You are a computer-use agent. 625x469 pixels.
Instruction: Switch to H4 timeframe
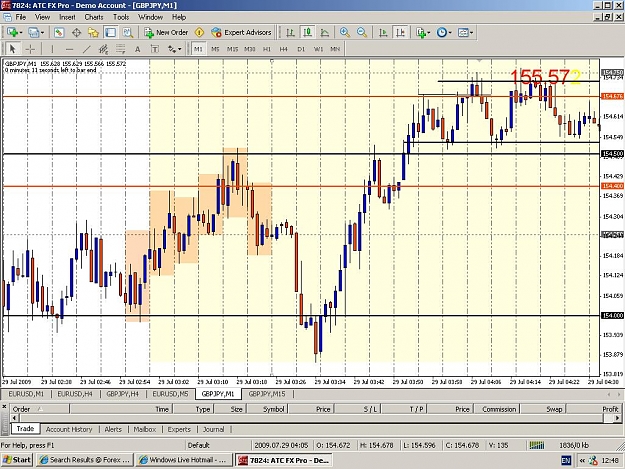pos(283,49)
